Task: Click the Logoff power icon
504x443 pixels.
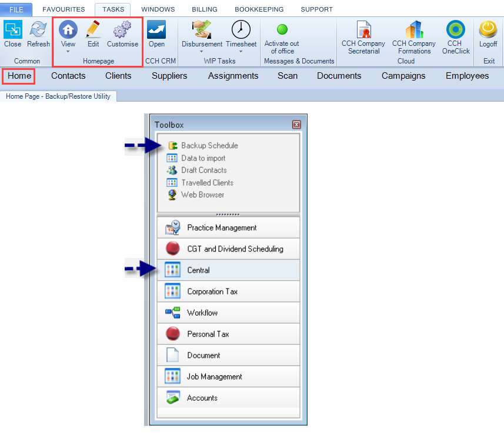Action: [x=488, y=29]
